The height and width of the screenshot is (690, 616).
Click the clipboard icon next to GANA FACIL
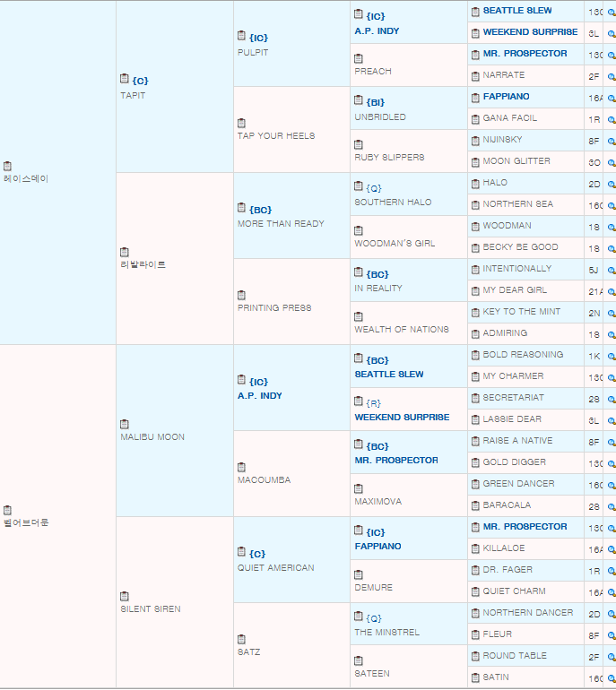(475, 120)
